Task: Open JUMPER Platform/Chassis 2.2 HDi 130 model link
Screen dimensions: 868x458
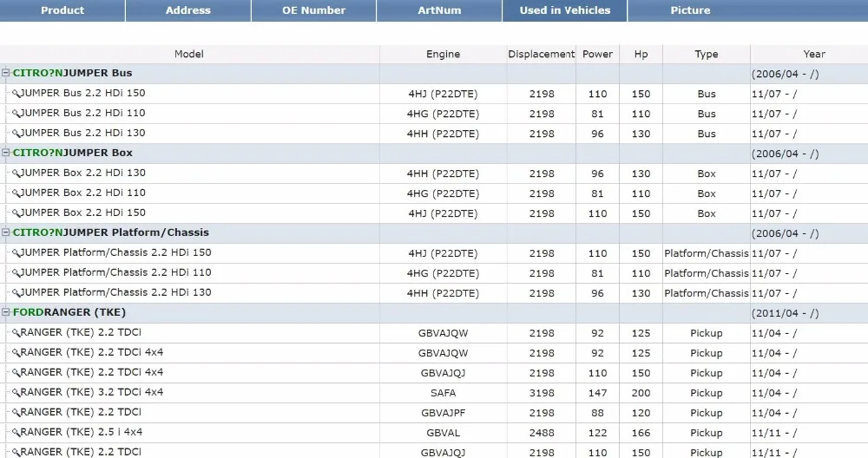Action: click(x=115, y=292)
